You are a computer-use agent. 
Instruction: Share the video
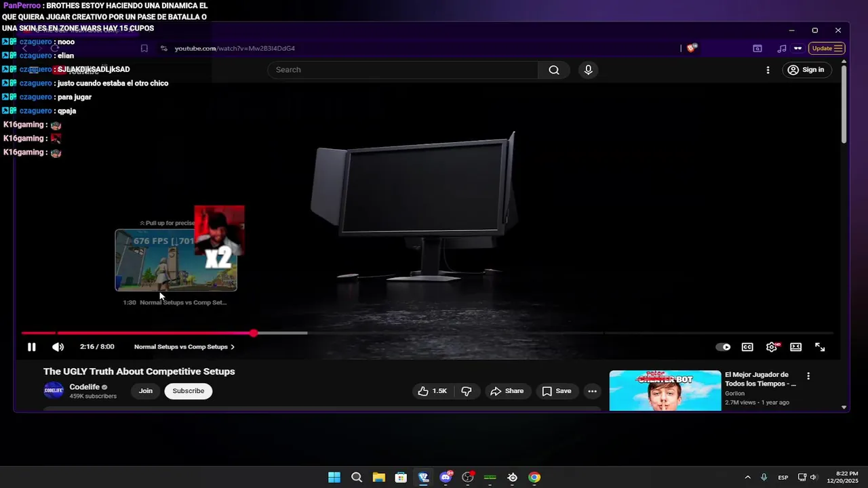coord(507,391)
